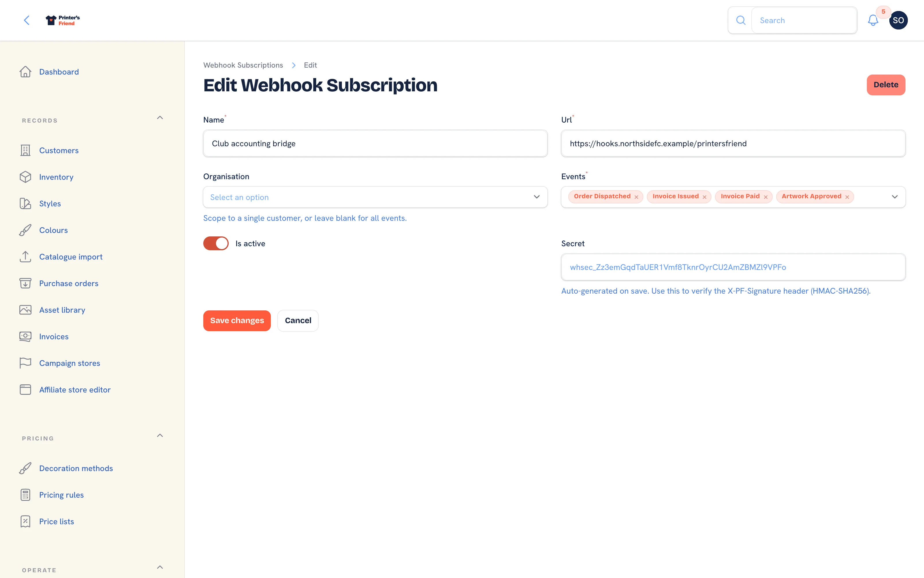
Task: Click the Edit breadcrumb item
Action: (x=310, y=65)
